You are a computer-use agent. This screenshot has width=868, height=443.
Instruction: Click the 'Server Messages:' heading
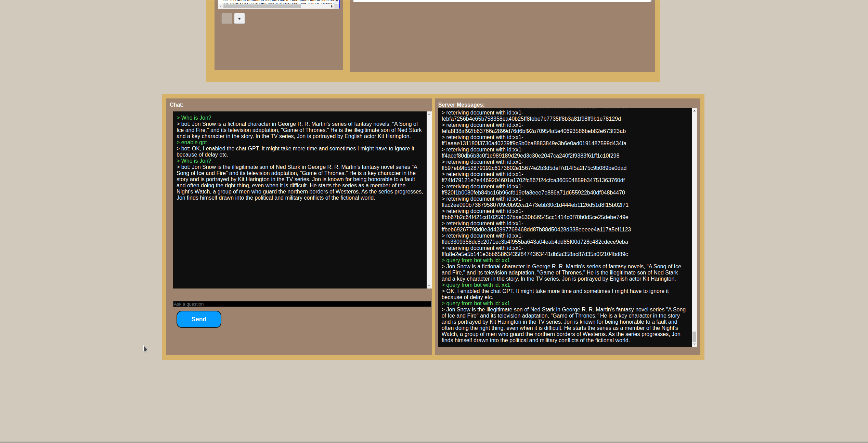click(461, 105)
